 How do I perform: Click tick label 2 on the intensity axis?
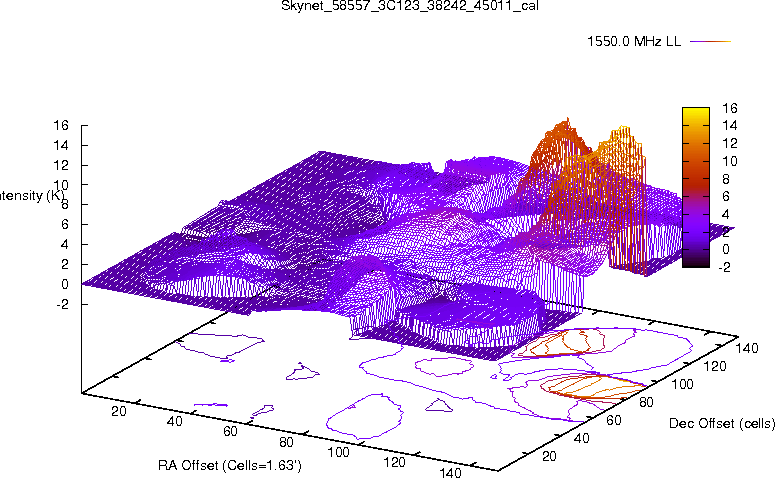[64, 264]
